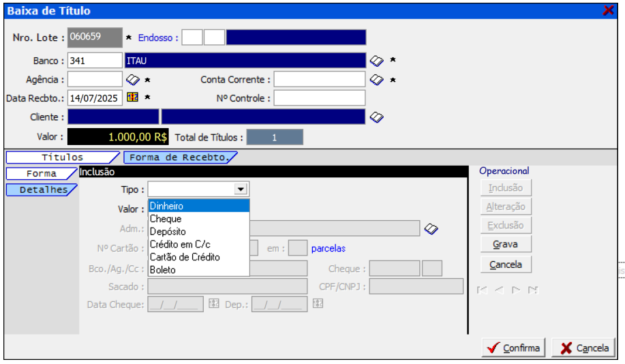Image resolution: width=625 pixels, height=364 pixels.
Task: Click the Cliente search book icon
Action: click(x=377, y=117)
